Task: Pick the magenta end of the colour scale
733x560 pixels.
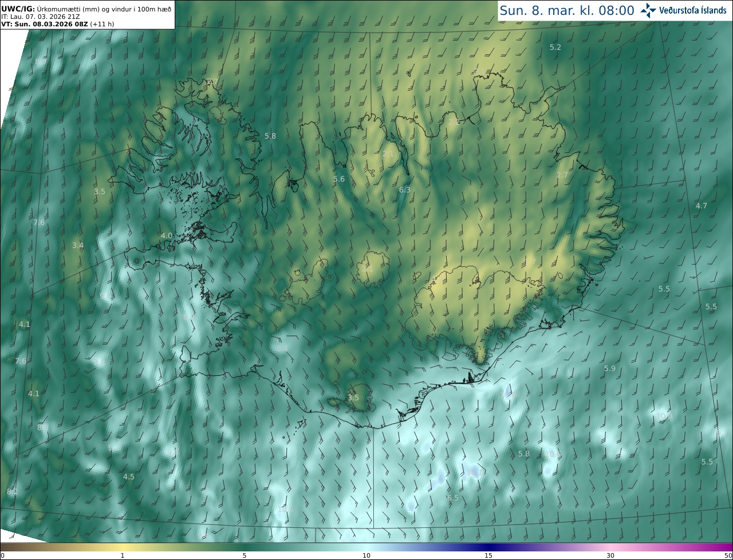Action: click(x=724, y=547)
